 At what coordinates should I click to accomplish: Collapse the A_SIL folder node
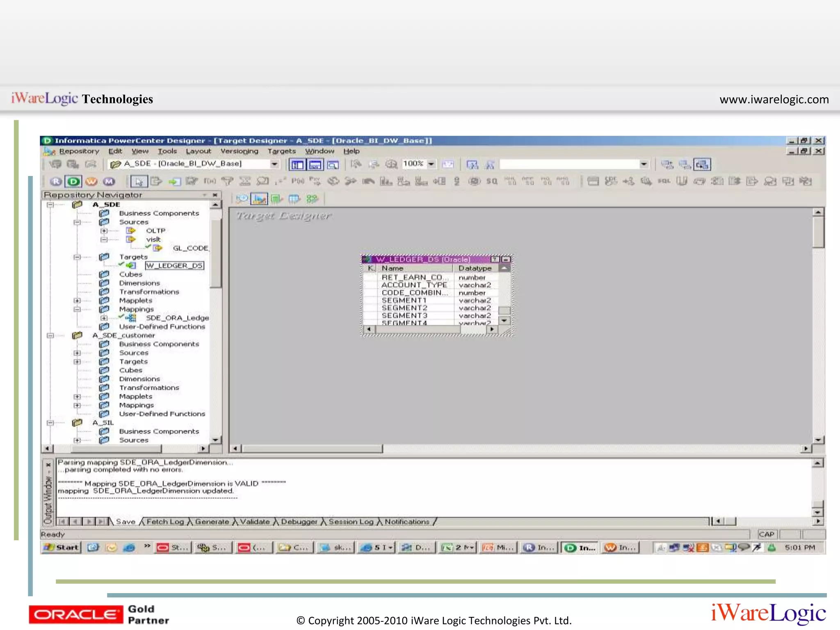(50, 423)
